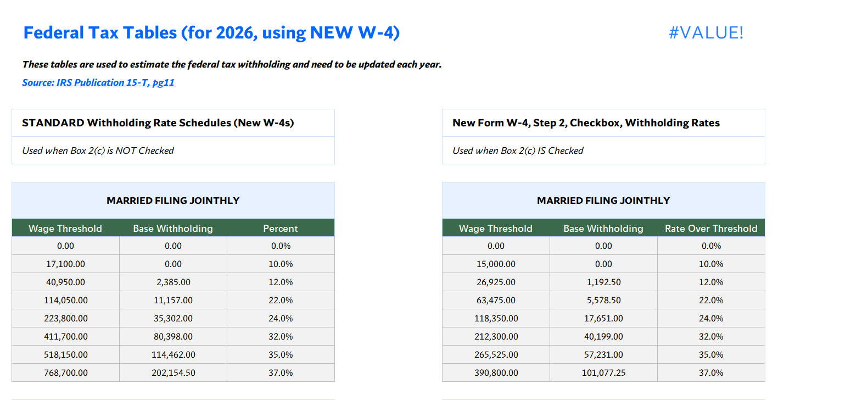Screen dimensions: 868x400
Task: Select base withholding 40,199.00
Action: tap(604, 336)
